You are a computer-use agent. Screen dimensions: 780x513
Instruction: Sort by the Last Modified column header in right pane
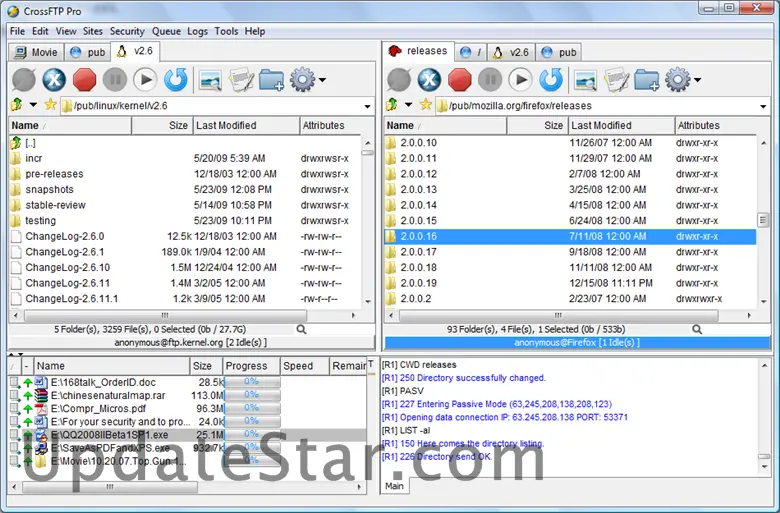pyautogui.click(x=600, y=126)
